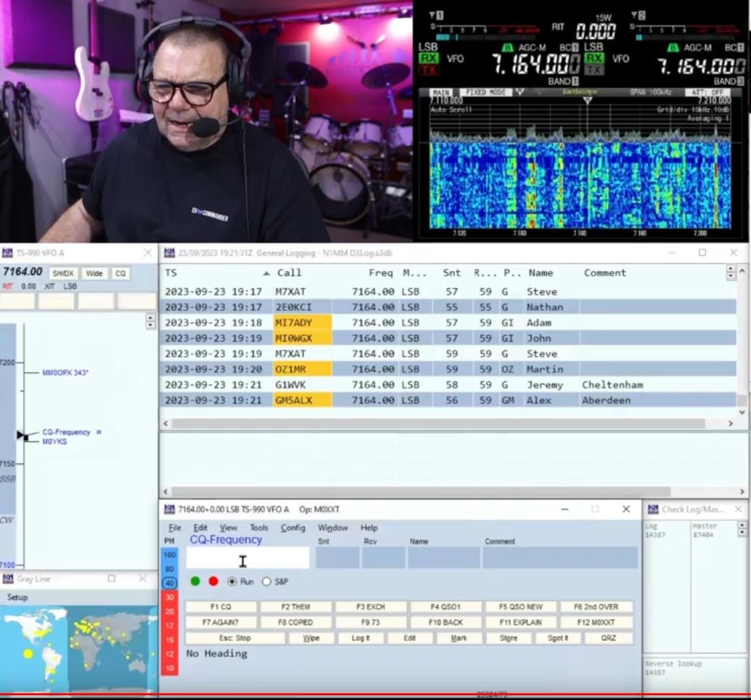Click the Check Log window scroll down arrow
The image size is (751, 700).
742,532
